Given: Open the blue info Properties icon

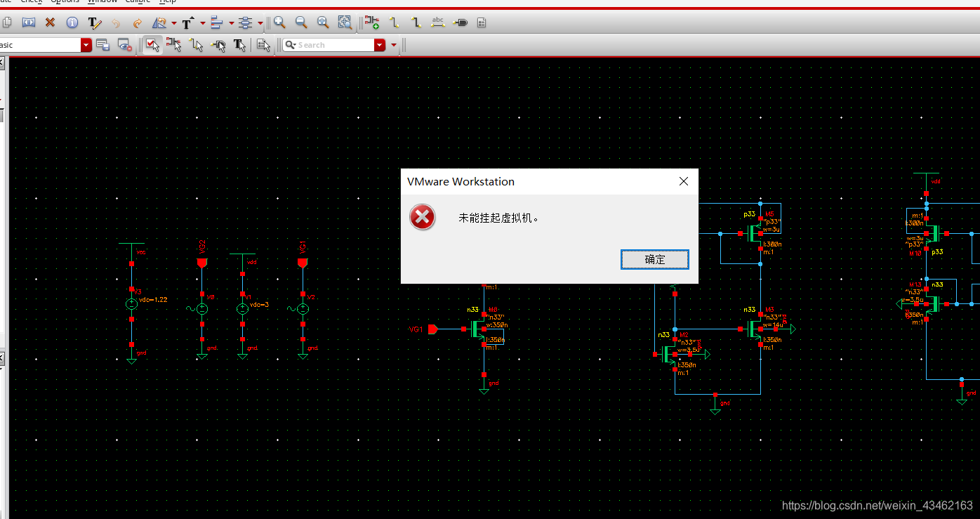Looking at the screenshot, I should (x=72, y=22).
